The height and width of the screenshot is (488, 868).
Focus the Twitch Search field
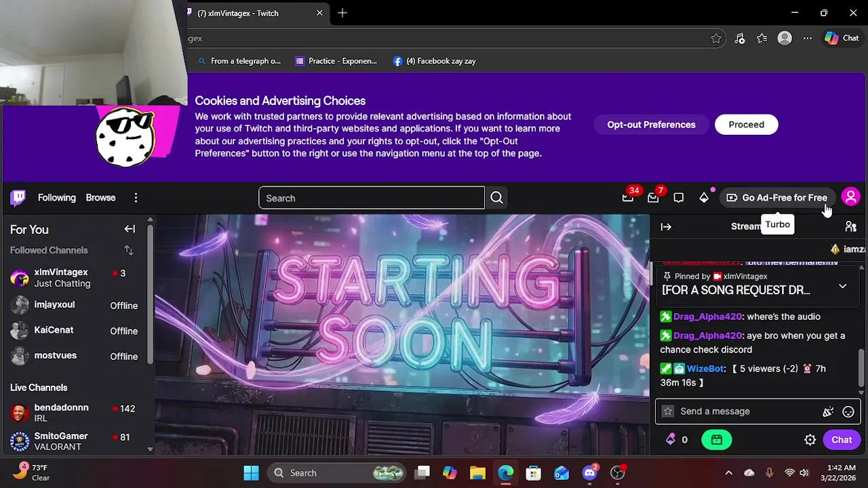372,198
